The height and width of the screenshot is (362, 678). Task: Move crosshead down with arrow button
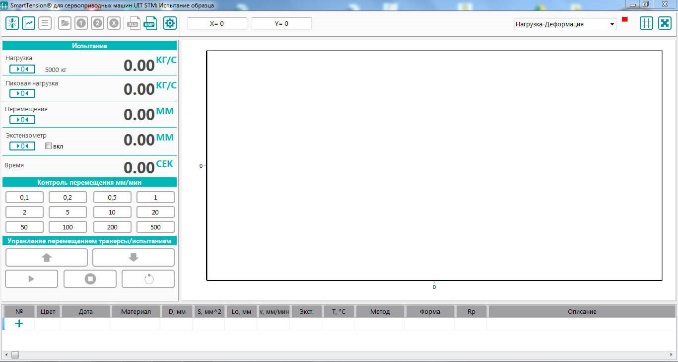point(133,257)
